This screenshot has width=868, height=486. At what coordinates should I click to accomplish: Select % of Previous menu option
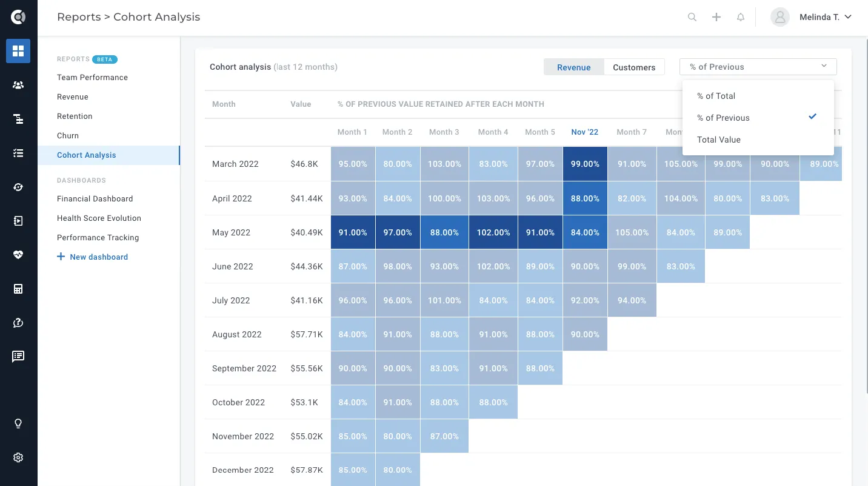[x=758, y=118]
